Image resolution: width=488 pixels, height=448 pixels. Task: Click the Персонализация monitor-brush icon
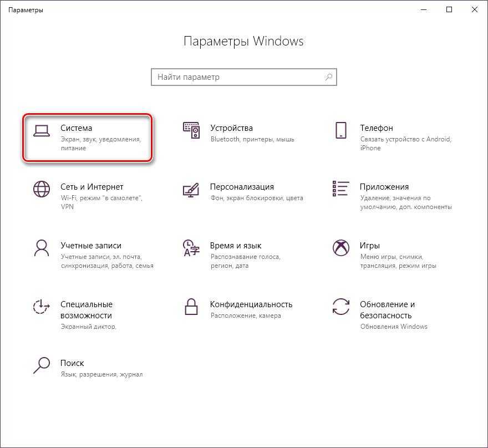tap(191, 189)
